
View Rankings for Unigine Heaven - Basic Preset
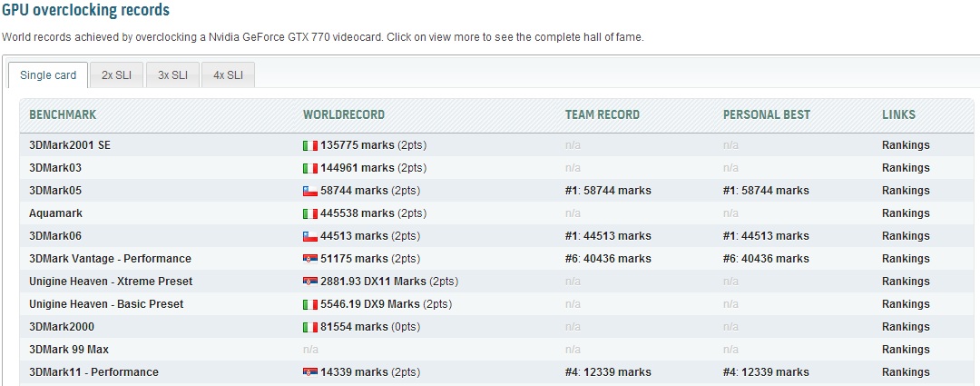906,304
